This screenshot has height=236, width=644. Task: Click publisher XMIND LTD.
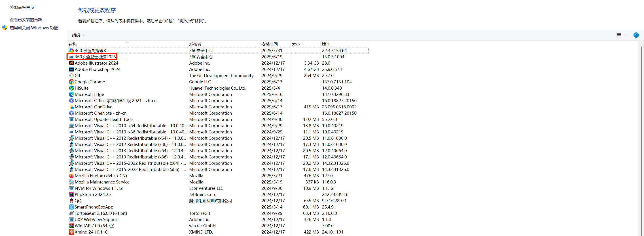coord(201,232)
